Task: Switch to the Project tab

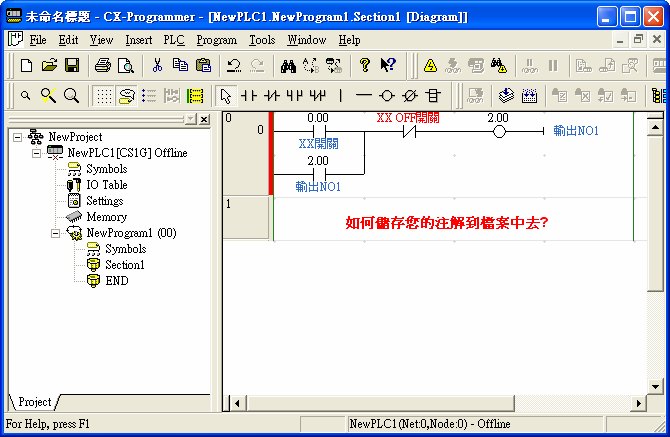Action: pos(35,402)
